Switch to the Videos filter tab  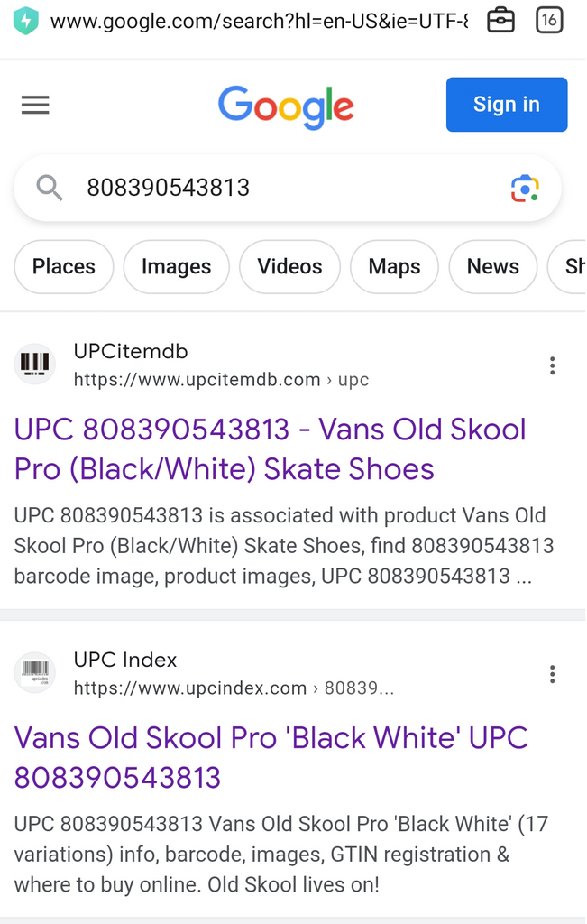click(x=289, y=266)
